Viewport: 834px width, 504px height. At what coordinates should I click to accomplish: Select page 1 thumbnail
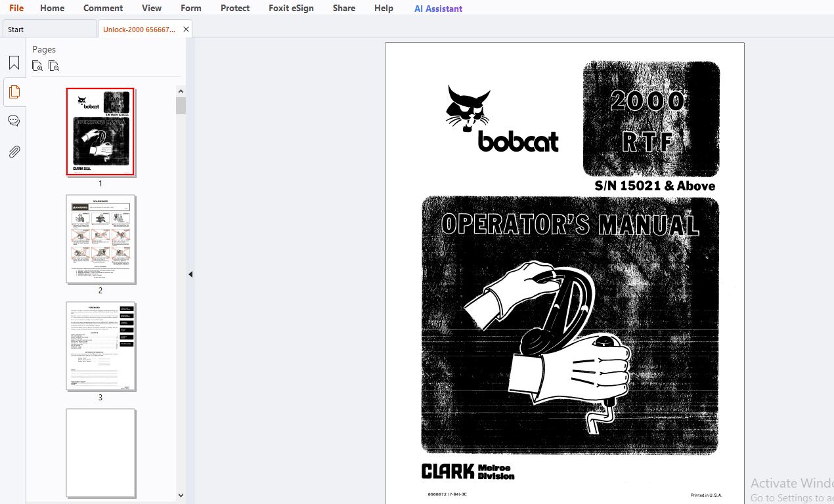pyautogui.click(x=100, y=132)
